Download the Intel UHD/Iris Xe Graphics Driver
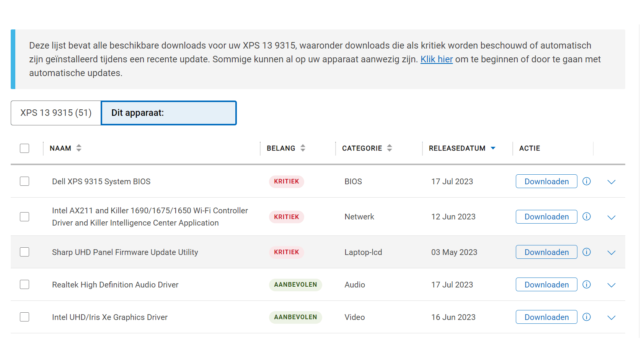Viewport: 644px width, 362px height. 546,317
